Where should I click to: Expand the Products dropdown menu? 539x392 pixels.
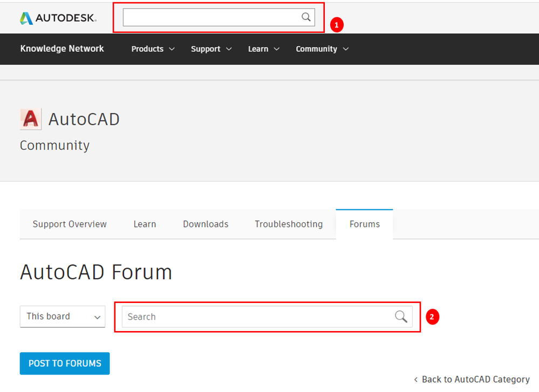tap(153, 49)
